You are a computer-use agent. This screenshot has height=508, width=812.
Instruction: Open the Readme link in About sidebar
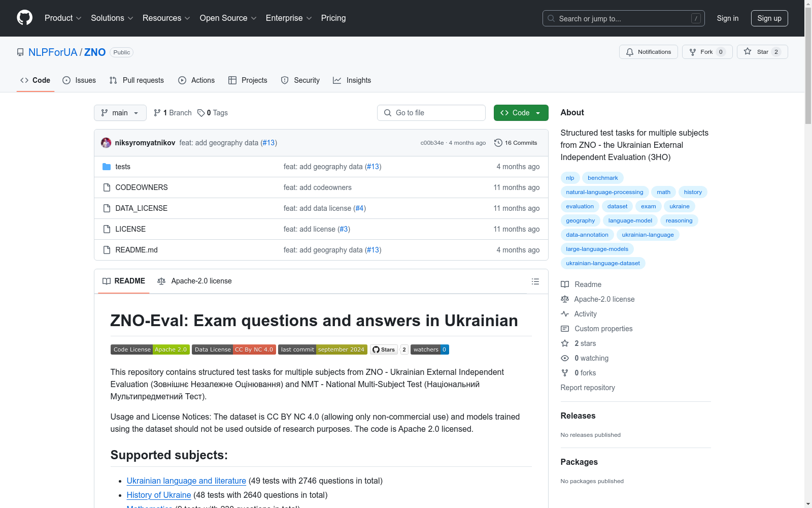(x=581, y=284)
